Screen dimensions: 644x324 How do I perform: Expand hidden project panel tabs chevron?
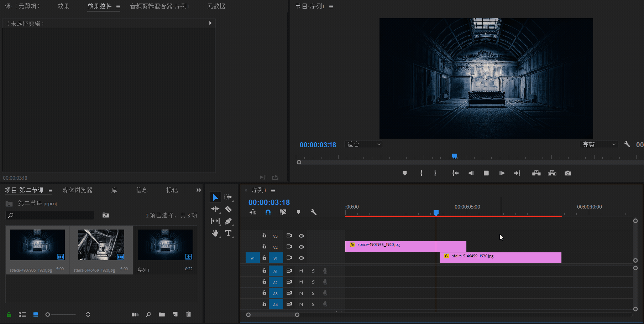[199, 190]
